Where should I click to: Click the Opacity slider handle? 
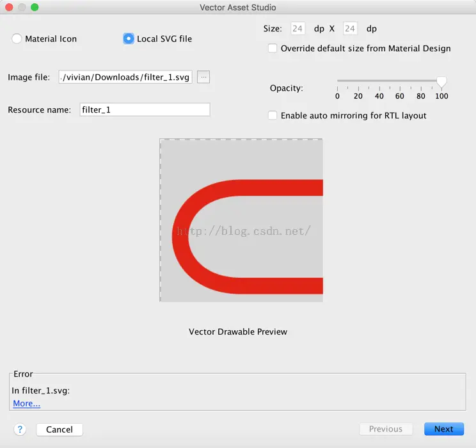point(441,82)
